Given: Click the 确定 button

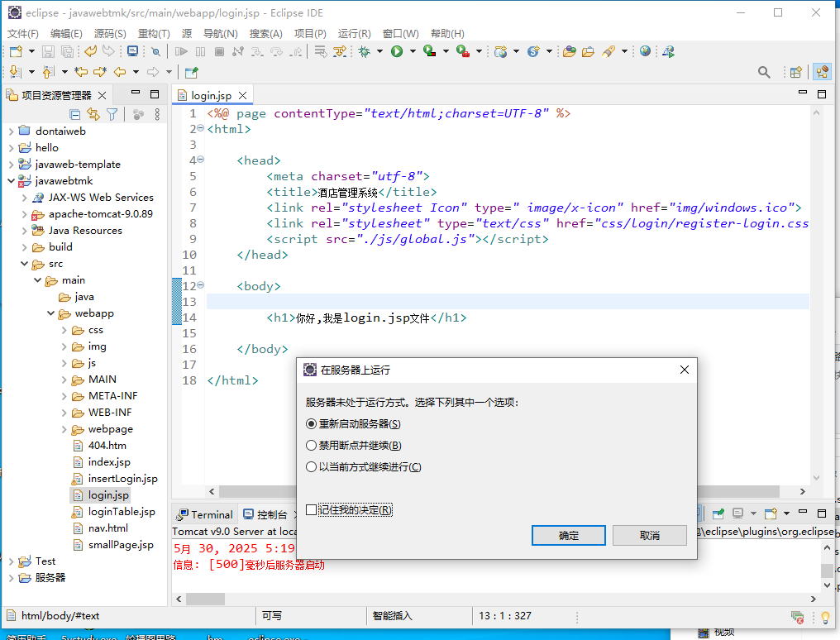Looking at the screenshot, I should pos(569,536).
